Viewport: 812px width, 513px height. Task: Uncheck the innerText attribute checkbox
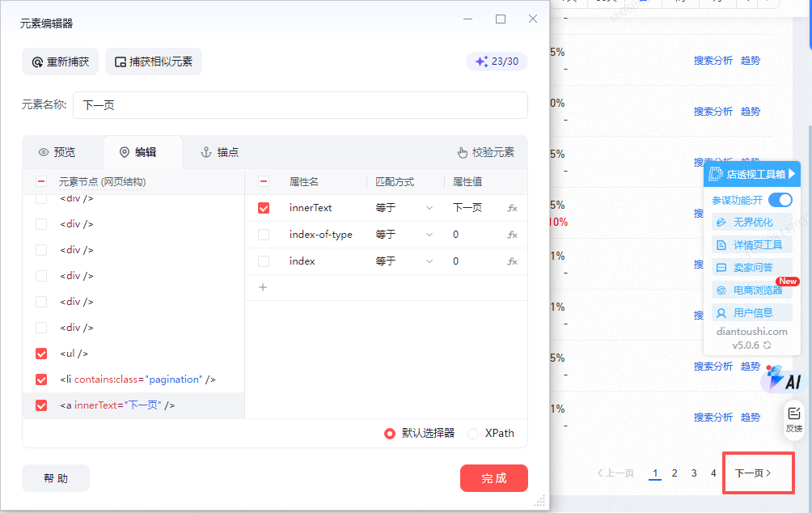[264, 208]
